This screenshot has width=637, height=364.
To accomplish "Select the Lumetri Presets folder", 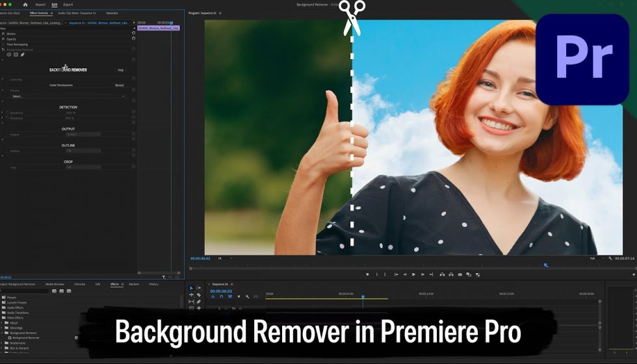I will [x=17, y=303].
